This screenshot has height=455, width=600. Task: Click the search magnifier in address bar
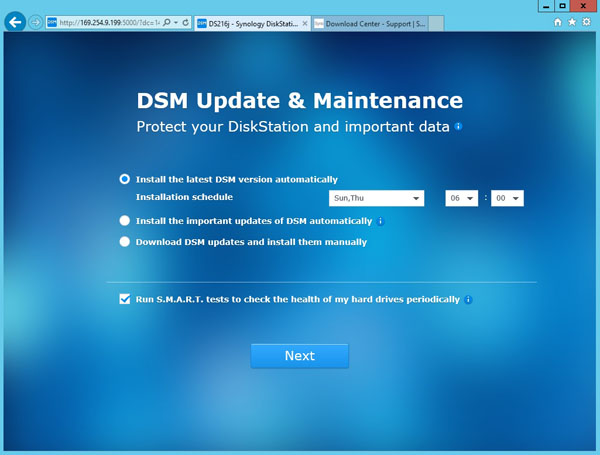click(x=167, y=23)
